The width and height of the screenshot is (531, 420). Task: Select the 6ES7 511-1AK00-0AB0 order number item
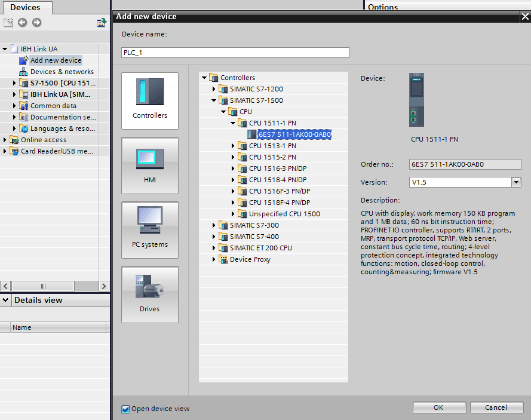pyautogui.click(x=294, y=134)
